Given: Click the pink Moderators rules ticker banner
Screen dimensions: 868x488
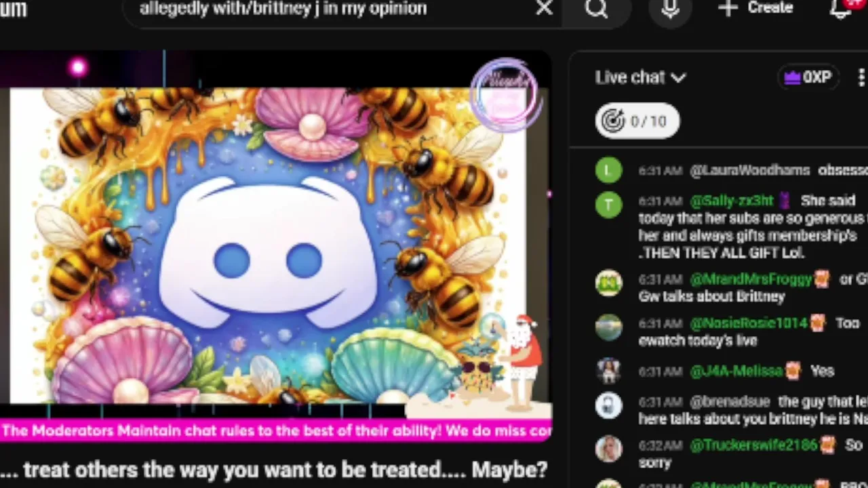Looking at the screenshot, I should (276, 431).
